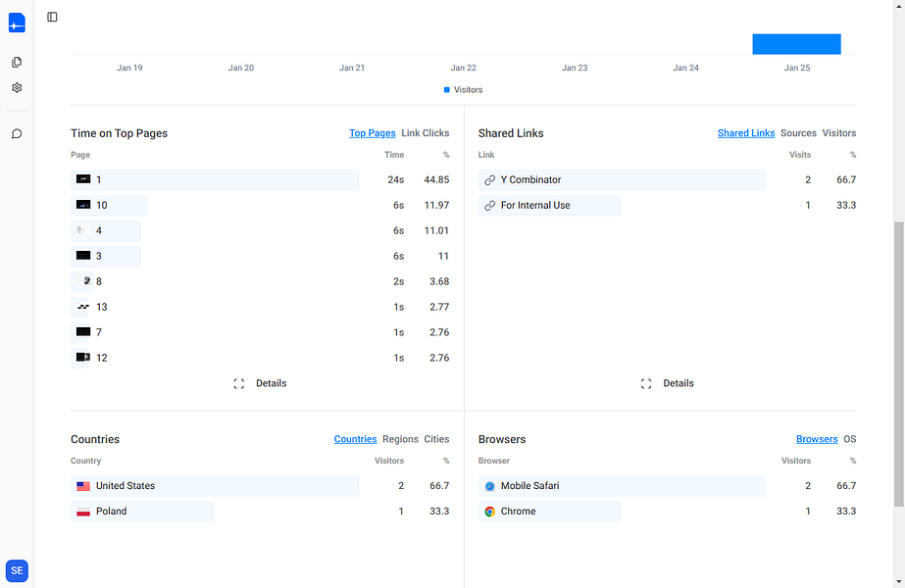This screenshot has width=905, height=588.
Task: Switch to the Cities tab
Action: [x=436, y=439]
